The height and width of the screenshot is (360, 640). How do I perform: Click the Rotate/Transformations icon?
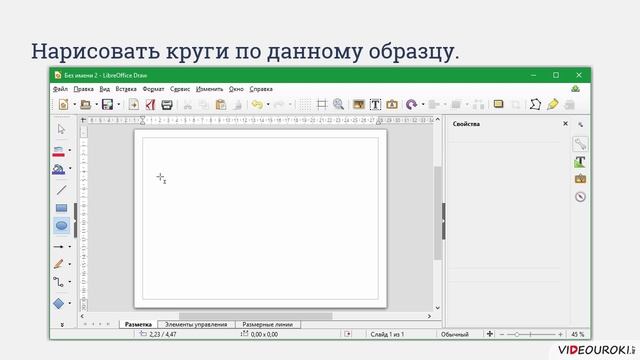tap(411, 104)
